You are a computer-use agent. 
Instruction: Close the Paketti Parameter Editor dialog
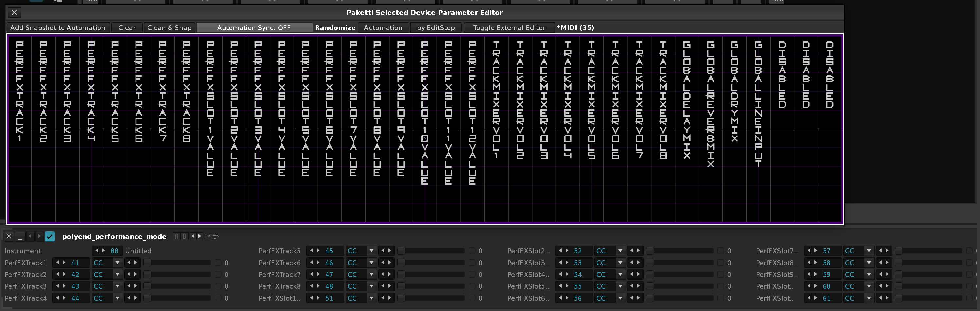pyautogui.click(x=14, y=12)
